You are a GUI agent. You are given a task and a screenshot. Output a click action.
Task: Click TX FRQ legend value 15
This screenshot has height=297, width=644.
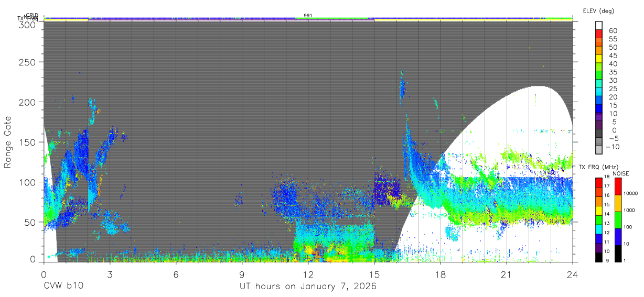[607, 205]
